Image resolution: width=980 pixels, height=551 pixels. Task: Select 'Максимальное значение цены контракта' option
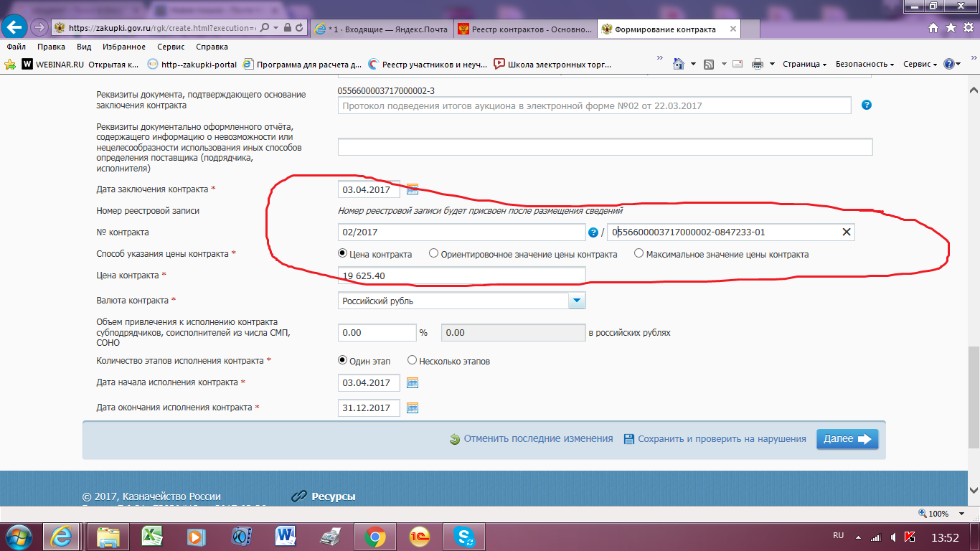click(x=639, y=254)
